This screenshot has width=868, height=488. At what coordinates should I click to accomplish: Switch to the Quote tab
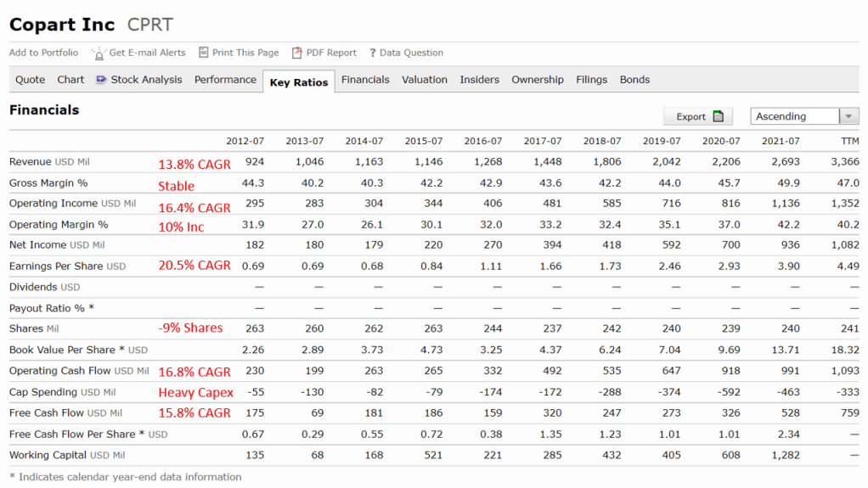tap(30, 80)
